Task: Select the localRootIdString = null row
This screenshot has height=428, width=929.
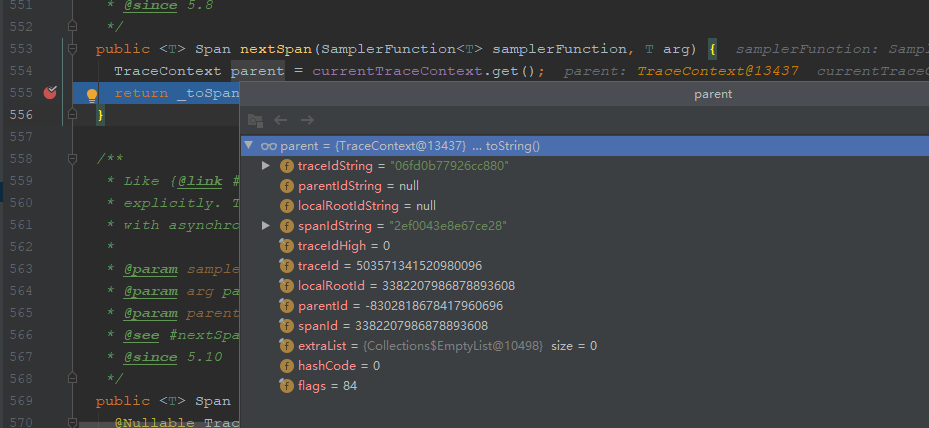Action: coord(585,206)
